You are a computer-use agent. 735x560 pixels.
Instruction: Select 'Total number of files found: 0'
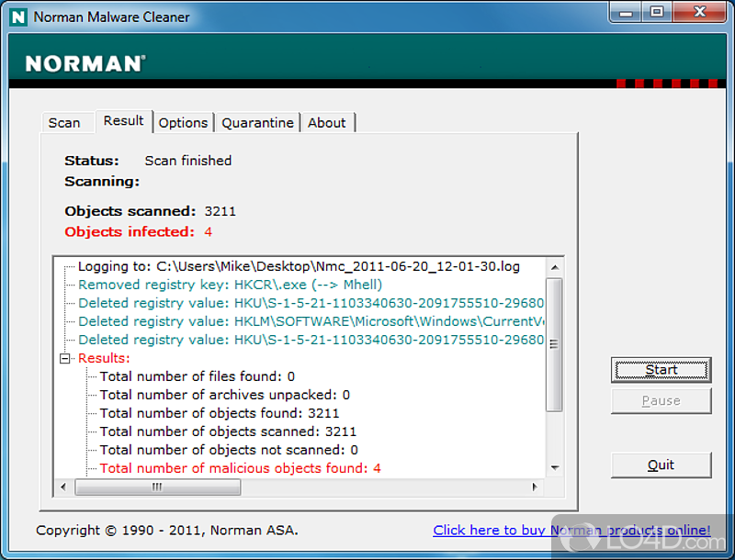click(x=198, y=376)
